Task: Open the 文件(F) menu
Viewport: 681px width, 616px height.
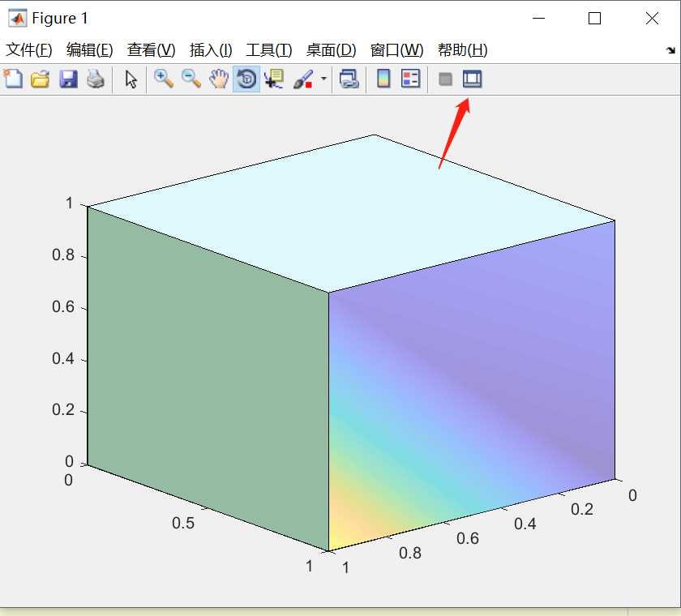Action: pos(29,50)
